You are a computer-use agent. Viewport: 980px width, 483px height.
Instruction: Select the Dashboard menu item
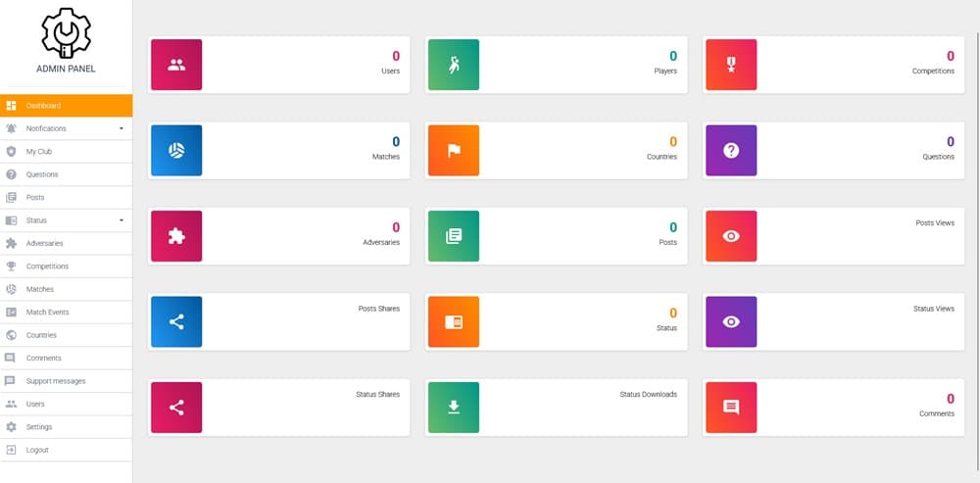(x=44, y=106)
